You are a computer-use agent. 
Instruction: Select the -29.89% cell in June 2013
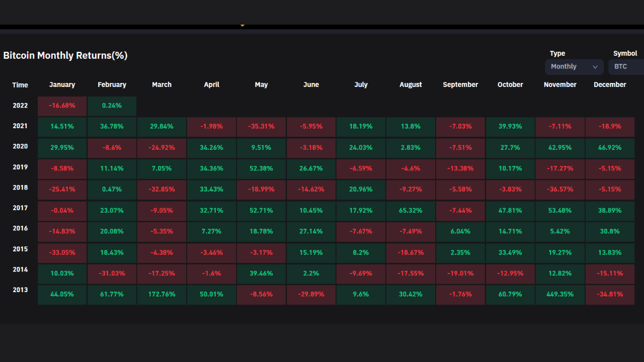[311, 295]
